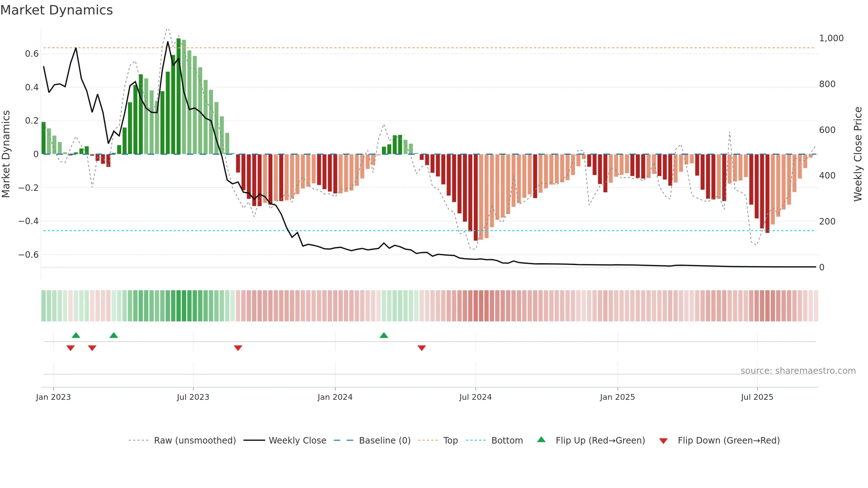Click the −0.4 left-axis tick label
Viewport: 868px width, 488px height.
click(x=28, y=221)
